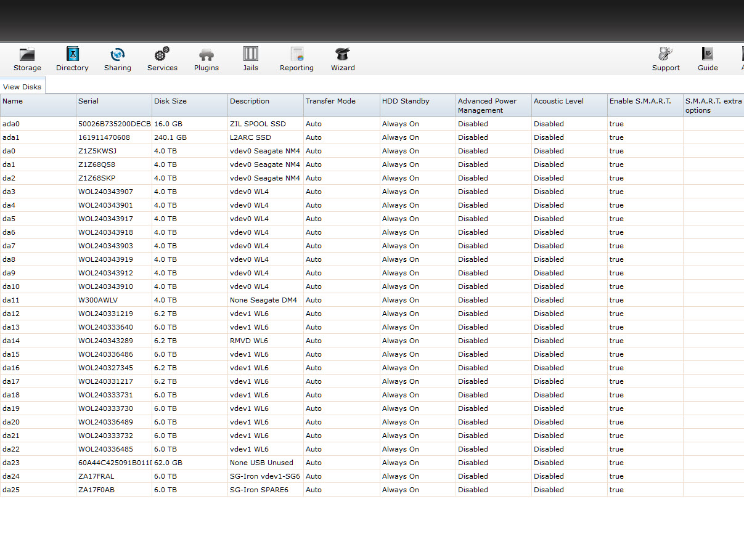The height and width of the screenshot is (560, 744).
Task: Click serial ZA17FRAL
Action: click(96, 476)
